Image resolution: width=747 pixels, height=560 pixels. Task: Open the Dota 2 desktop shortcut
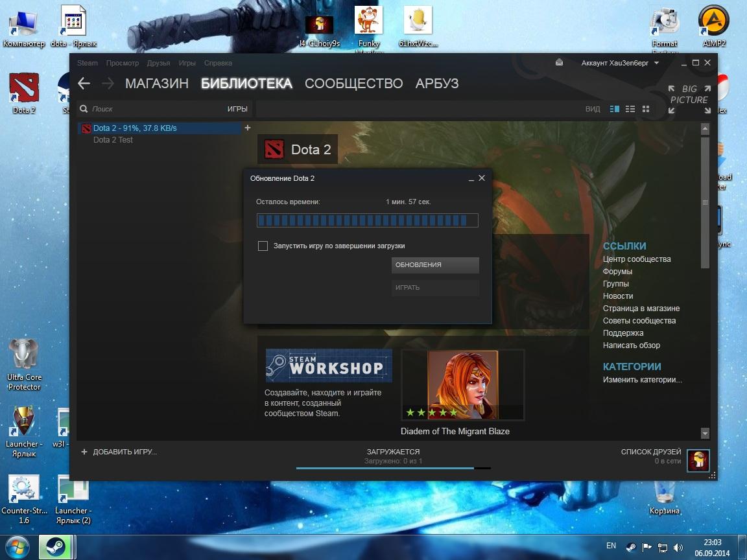click(23, 93)
